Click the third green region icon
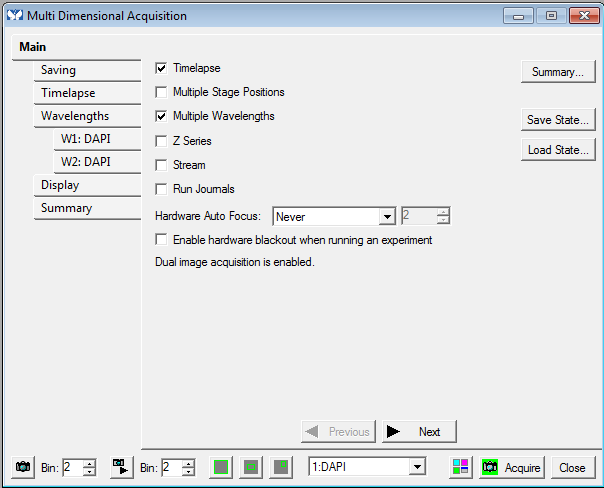This screenshot has width=604, height=488. (282, 468)
